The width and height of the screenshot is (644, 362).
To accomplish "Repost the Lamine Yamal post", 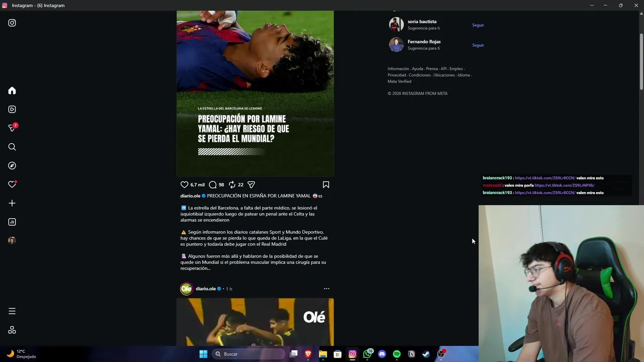I will point(232,185).
